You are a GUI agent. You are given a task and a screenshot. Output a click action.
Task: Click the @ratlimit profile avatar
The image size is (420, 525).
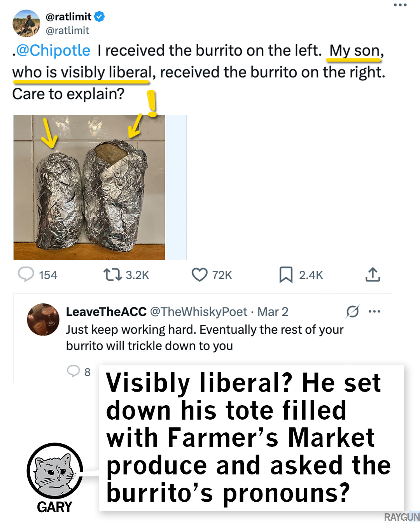click(26, 23)
